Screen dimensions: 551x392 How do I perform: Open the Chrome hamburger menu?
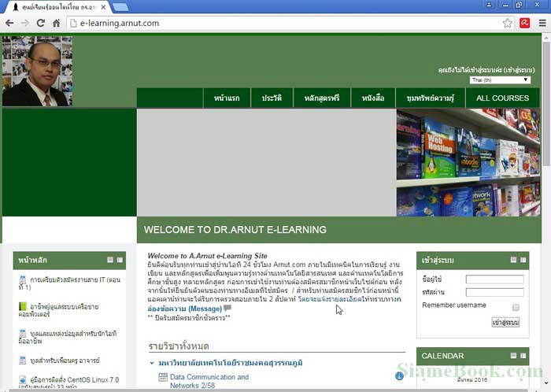click(x=542, y=23)
